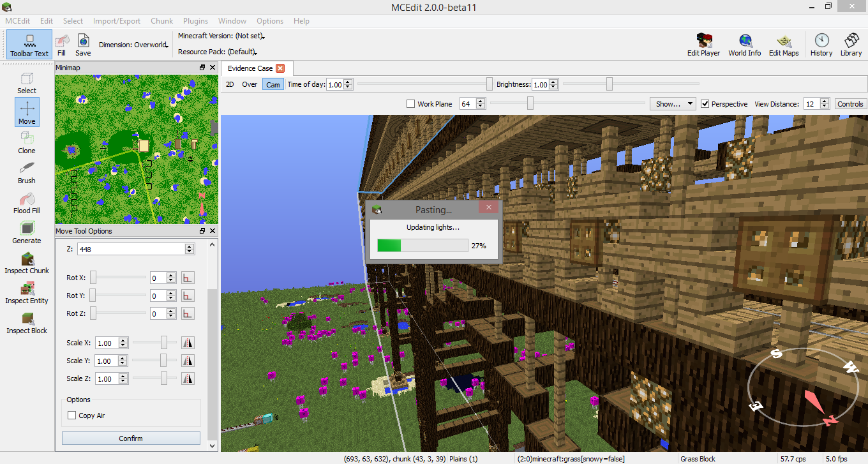Open the Options menu
Image resolution: width=868 pixels, height=464 pixels.
pos(270,20)
